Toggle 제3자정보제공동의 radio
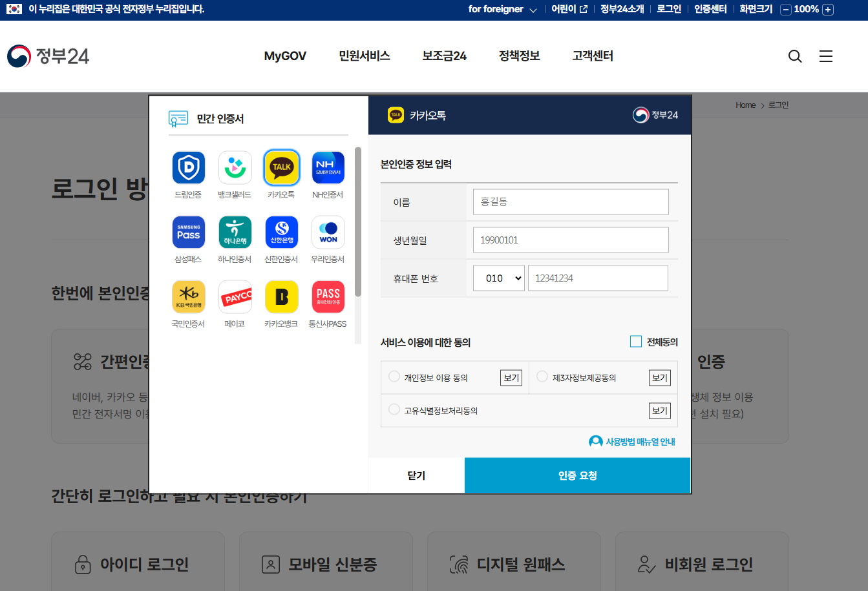This screenshot has height=591, width=868. pyautogui.click(x=542, y=377)
